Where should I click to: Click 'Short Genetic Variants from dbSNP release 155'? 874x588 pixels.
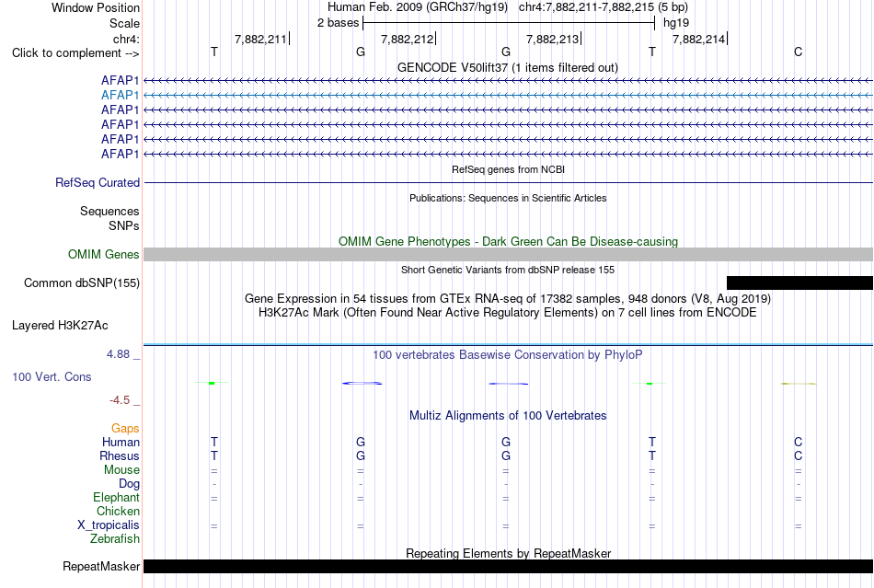click(508, 270)
